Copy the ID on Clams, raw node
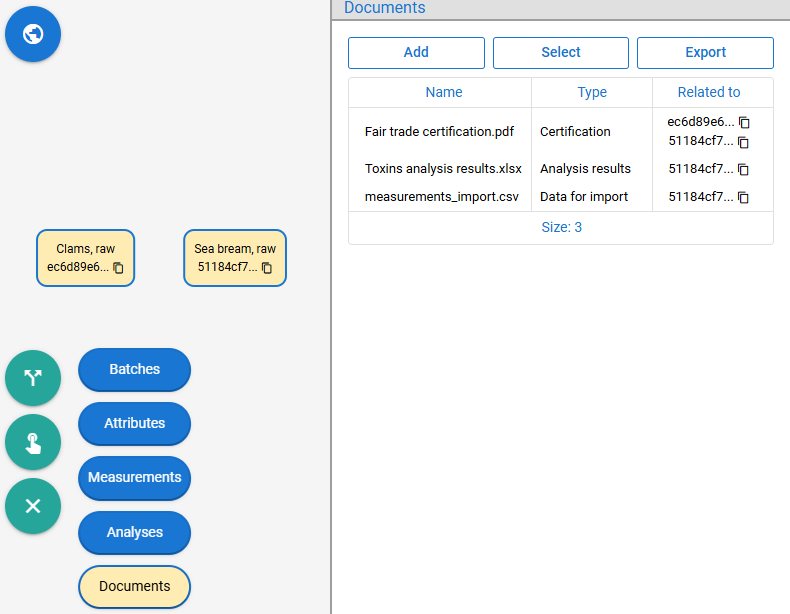The image size is (790, 614). point(118,267)
